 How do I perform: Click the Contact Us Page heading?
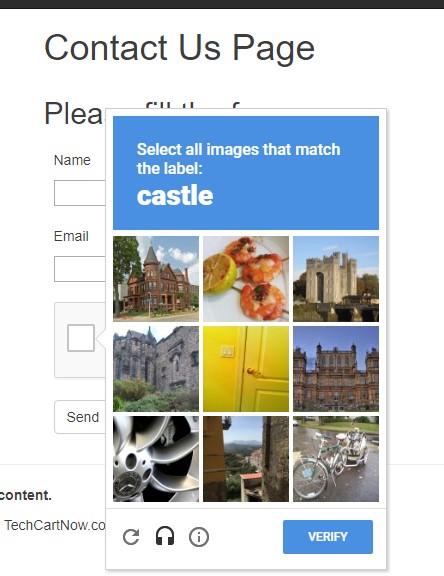pos(180,48)
